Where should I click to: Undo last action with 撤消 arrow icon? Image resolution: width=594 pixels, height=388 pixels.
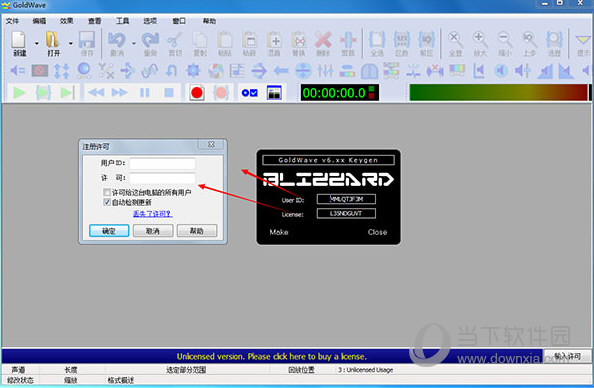point(117,43)
